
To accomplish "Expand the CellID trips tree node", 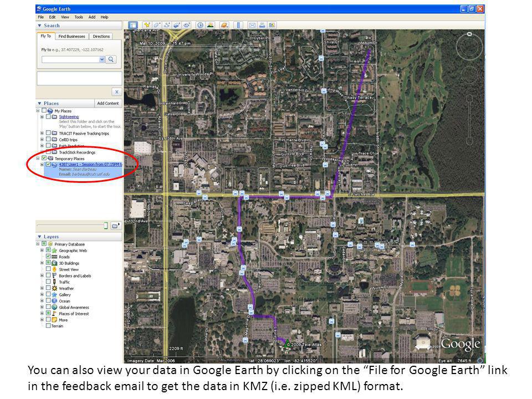I will point(42,140).
